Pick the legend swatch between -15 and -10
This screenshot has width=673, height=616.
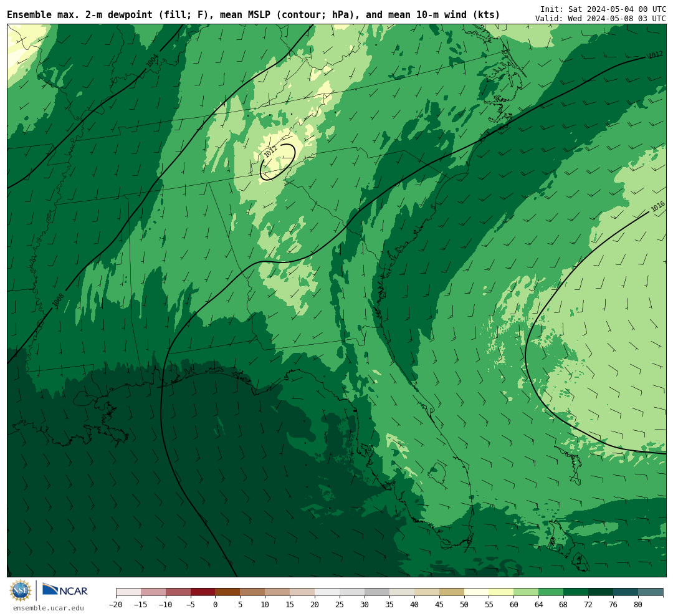[x=153, y=592]
